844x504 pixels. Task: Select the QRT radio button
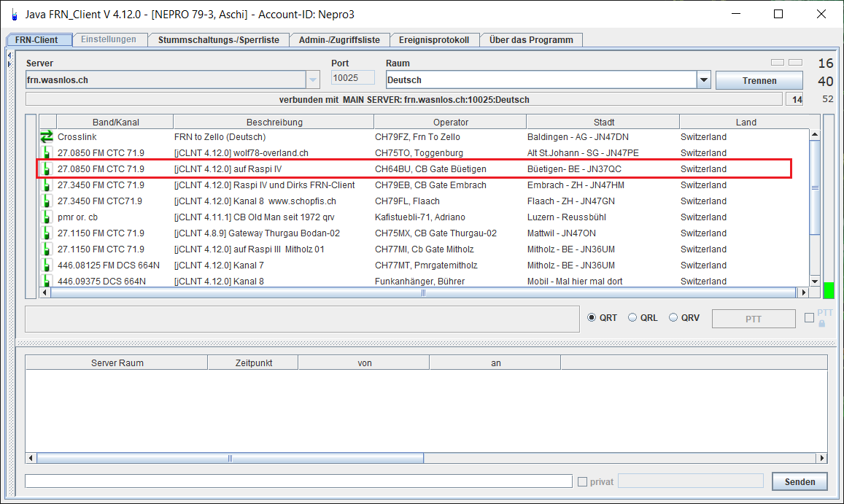[592, 318]
